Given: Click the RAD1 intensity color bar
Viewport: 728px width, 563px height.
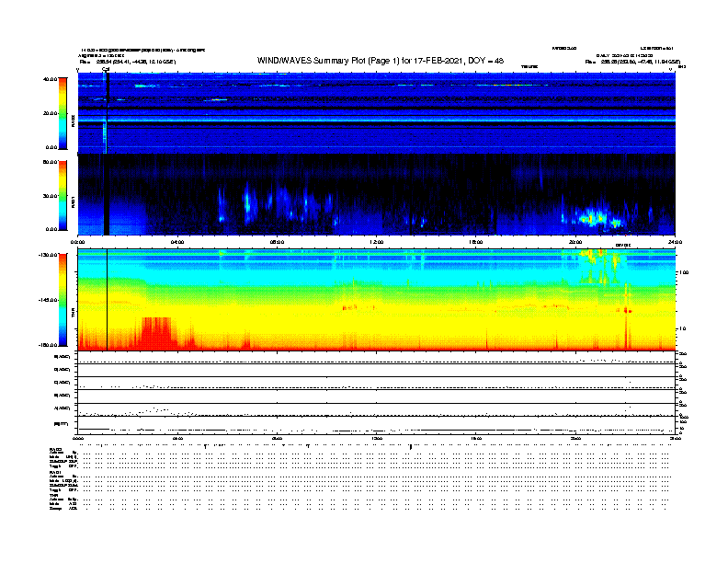Looking at the screenshot, I should pos(63,196).
